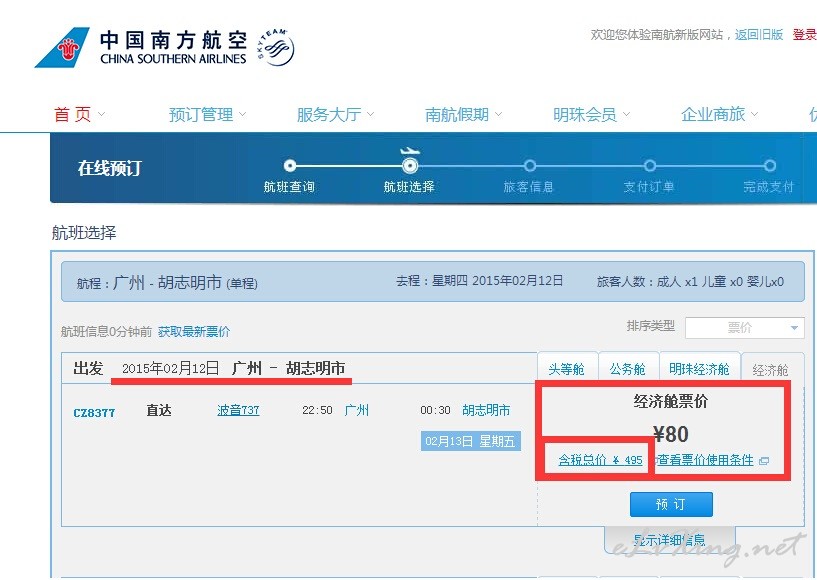This screenshot has width=817, height=580.
Task: Open the 首页 menu
Action: tap(79, 114)
